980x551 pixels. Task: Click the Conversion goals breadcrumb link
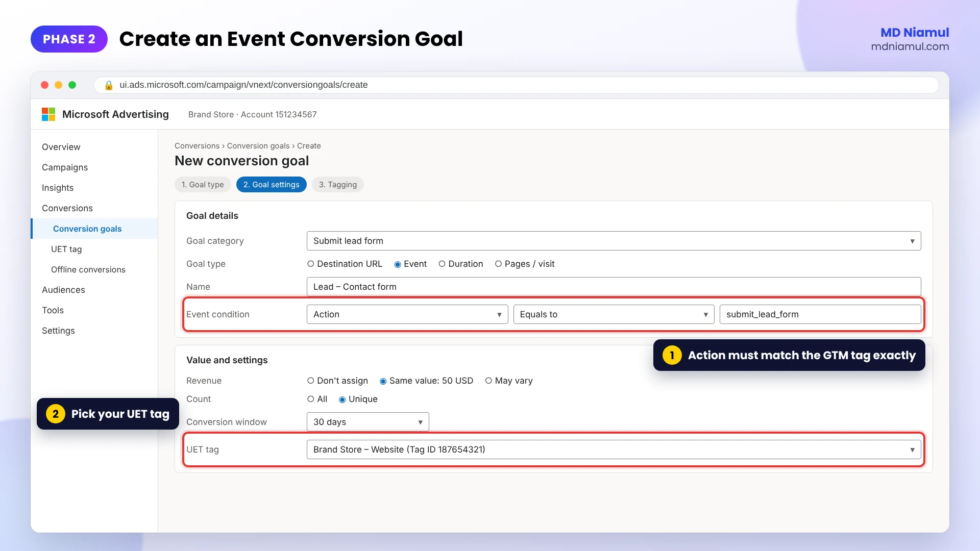click(x=258, y=146)
